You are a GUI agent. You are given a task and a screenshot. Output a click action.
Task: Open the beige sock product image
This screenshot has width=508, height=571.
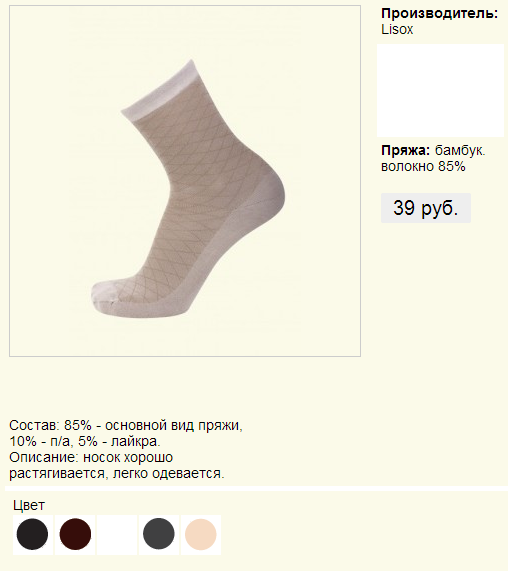[x=185, y=181]
